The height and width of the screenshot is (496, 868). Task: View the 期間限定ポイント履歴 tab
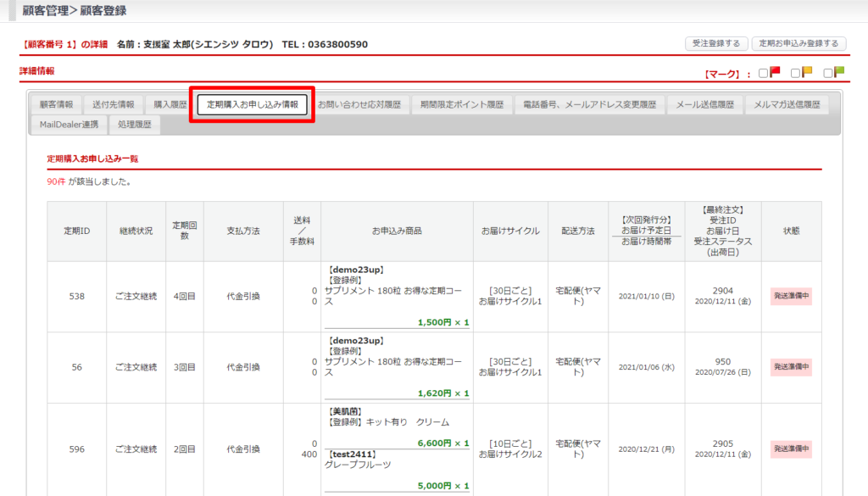pos(462,105)
